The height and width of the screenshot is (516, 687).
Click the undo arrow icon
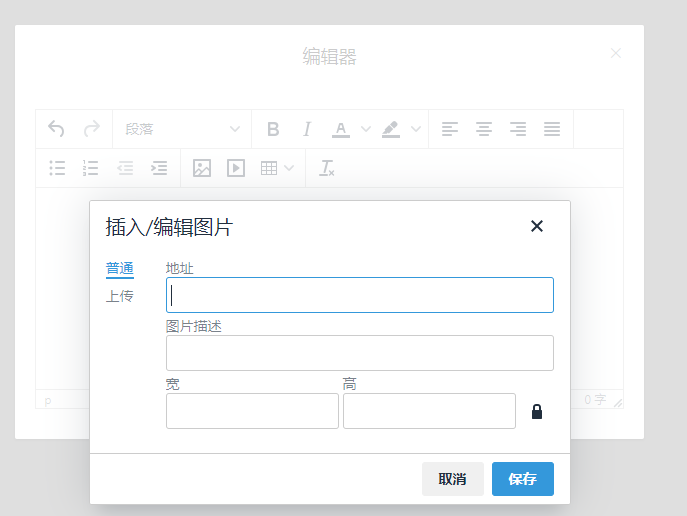(x=57, y=129)
